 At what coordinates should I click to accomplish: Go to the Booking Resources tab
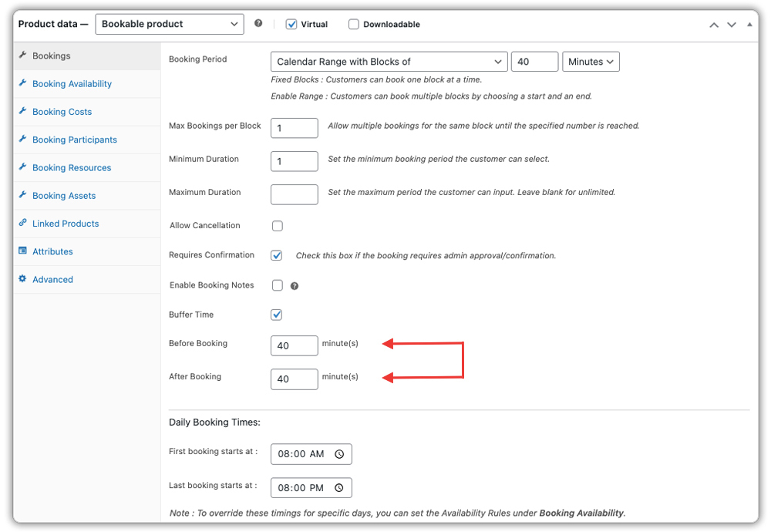point(72,167)
